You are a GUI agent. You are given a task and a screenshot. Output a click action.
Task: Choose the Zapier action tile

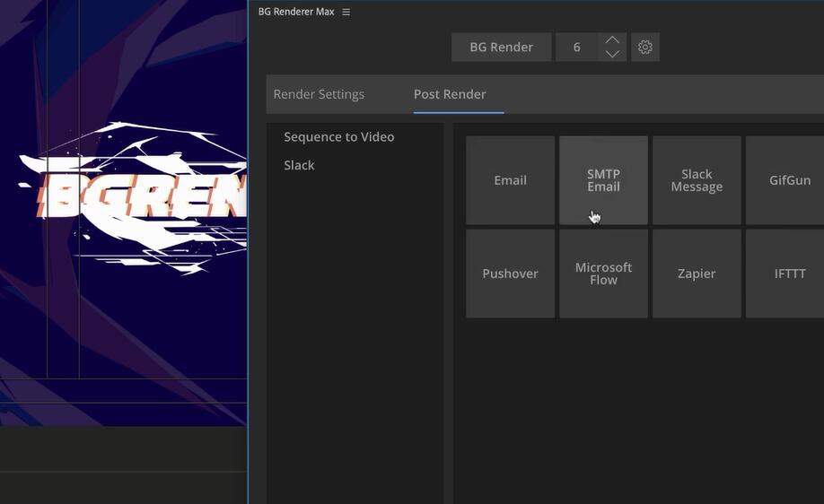pos(697,274)
